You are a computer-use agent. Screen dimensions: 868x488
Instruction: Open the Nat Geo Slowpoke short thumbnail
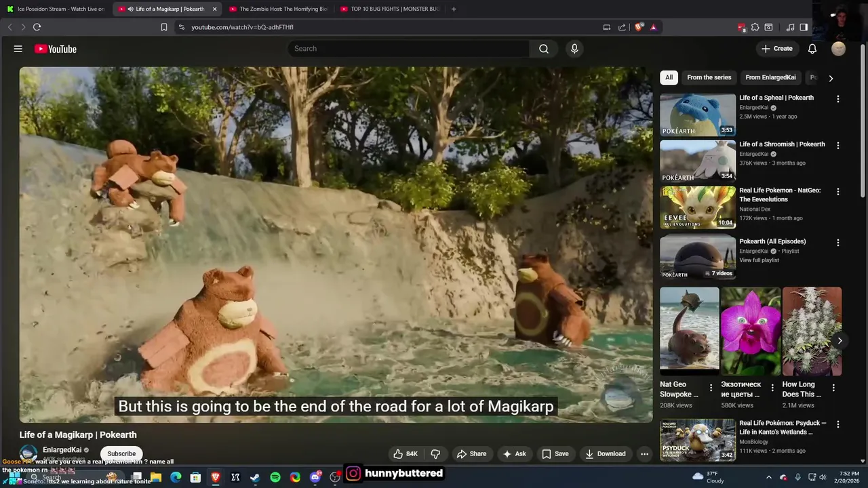[x=690, y=331]
